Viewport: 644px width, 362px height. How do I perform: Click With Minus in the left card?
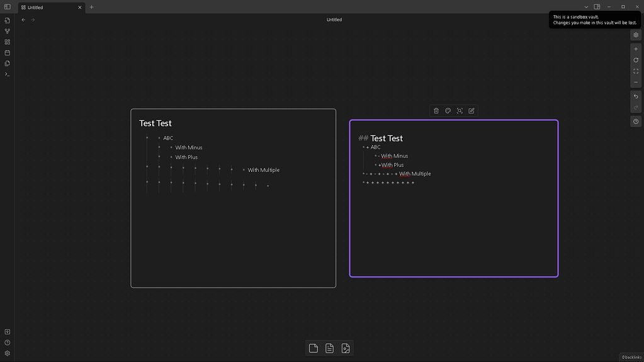tap(188, 147)
